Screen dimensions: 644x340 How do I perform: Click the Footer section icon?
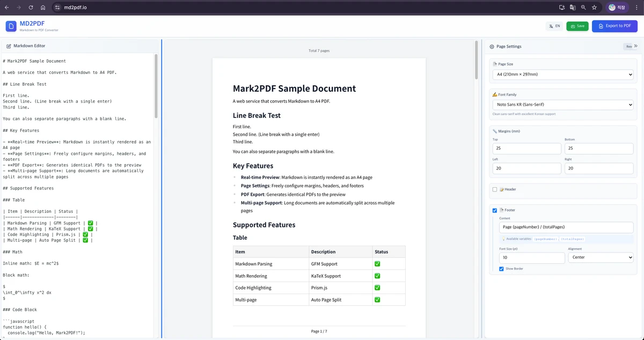click(x=501, y=210)
